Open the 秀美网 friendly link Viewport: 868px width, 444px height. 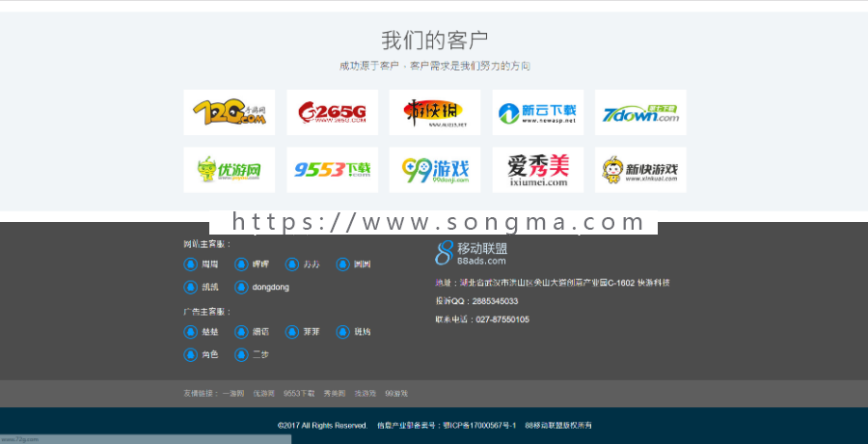point(335,394)
